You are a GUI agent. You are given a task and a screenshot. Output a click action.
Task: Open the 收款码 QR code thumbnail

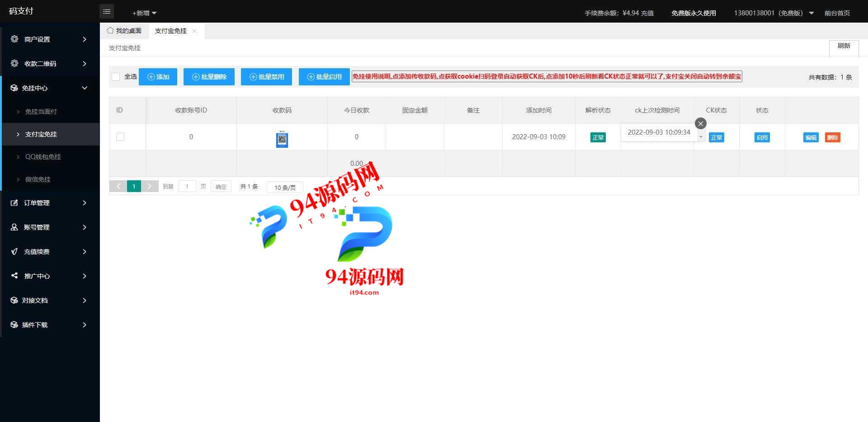(282, 139)
